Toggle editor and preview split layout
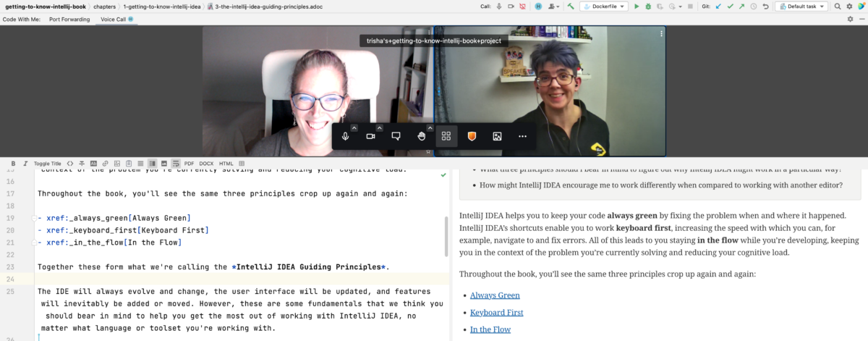 (x=152, y=164)
